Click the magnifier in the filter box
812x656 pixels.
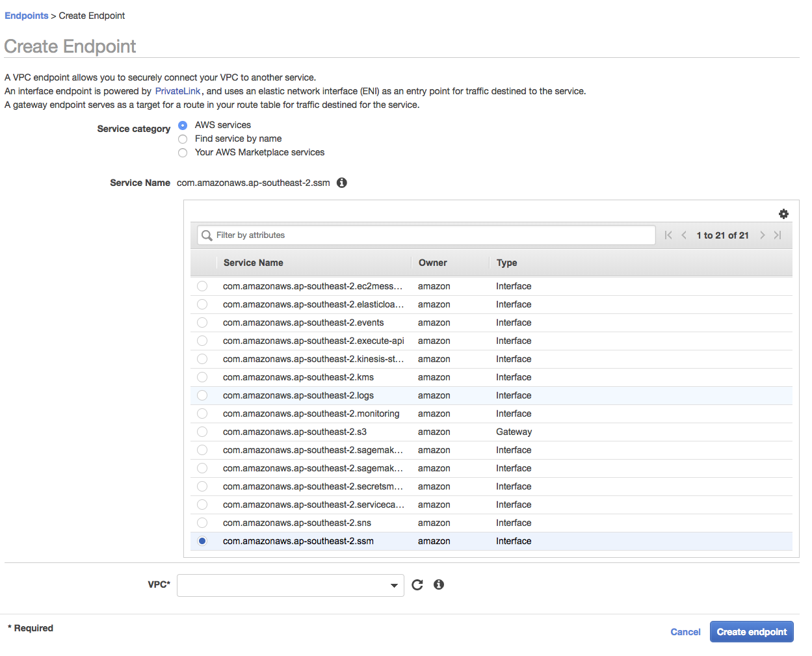[x=206, y=235]
